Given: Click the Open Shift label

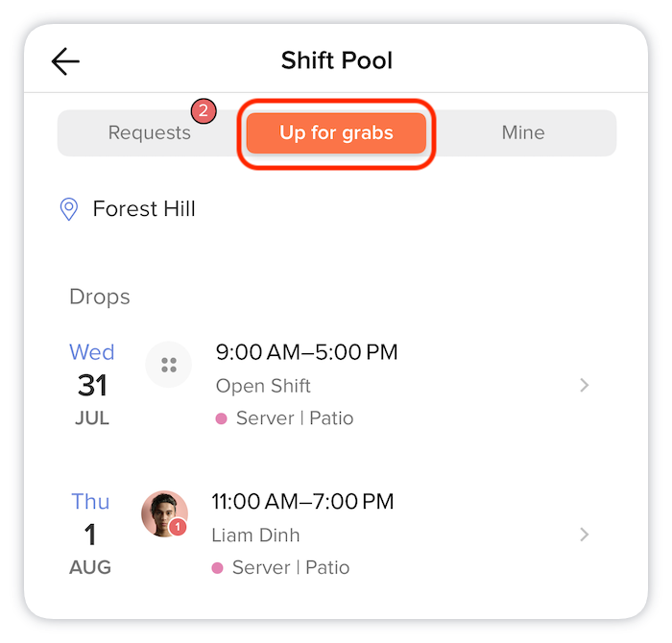Looking at the screenshot, I should coord(263,386).
